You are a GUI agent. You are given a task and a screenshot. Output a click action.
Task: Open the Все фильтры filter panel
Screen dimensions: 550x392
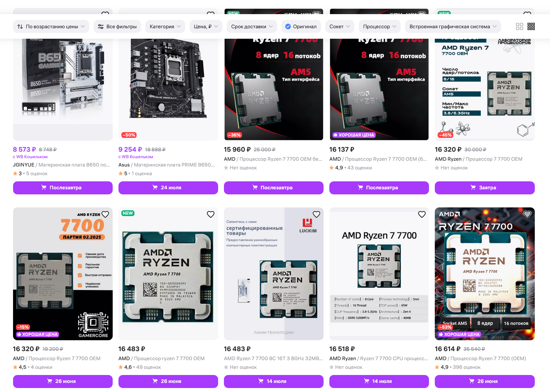click(117, 26)
